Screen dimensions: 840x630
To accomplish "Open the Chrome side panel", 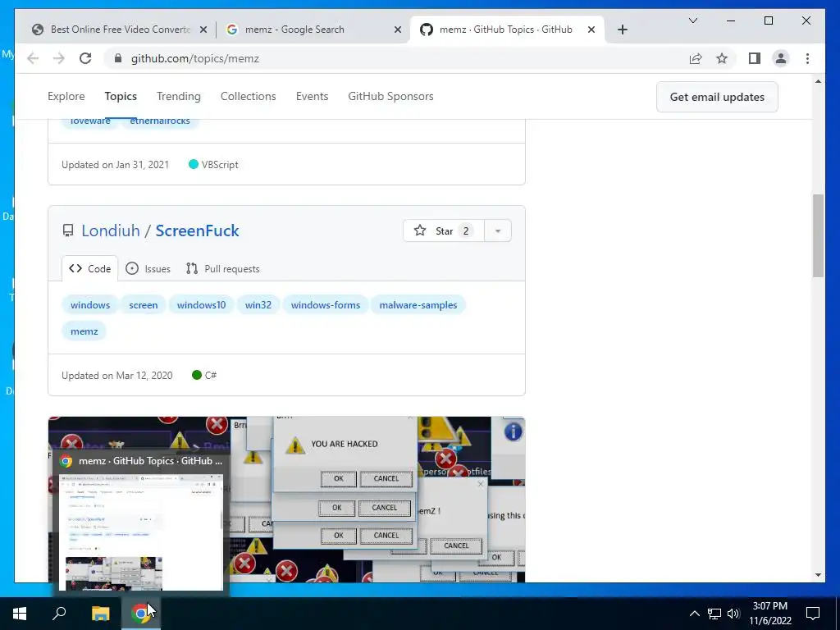I will (x=755, y=58).
